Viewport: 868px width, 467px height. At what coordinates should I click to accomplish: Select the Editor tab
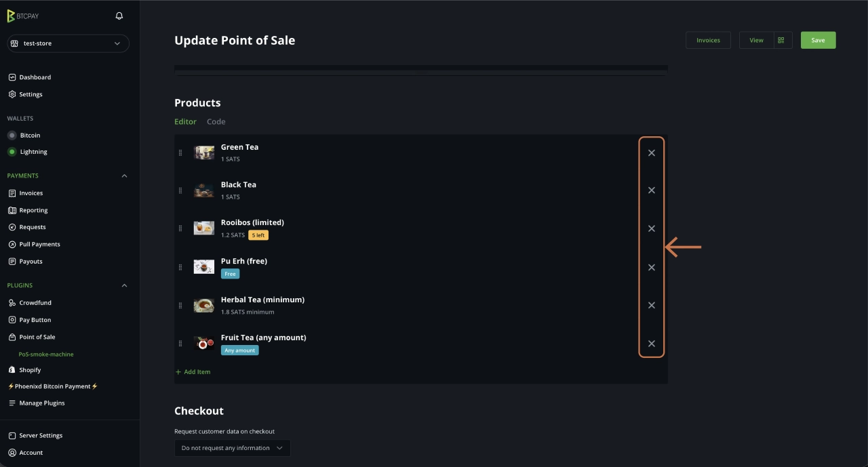coord(185,122)
